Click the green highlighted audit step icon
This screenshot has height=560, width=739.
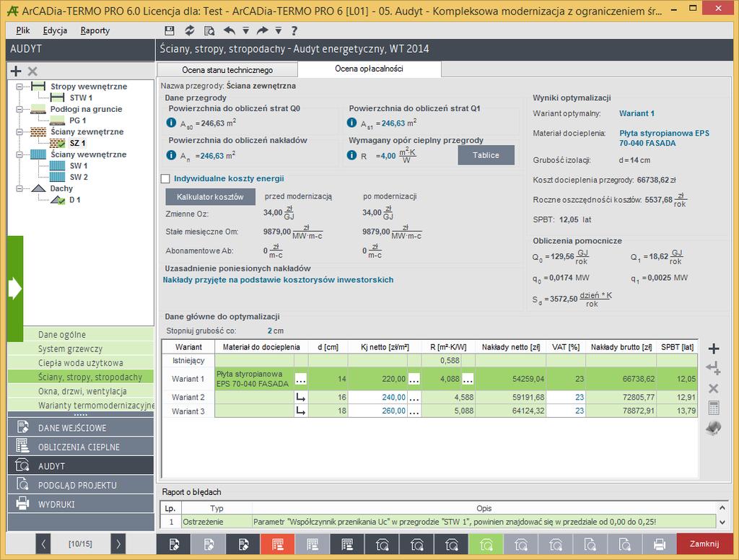click(x=486, y=544)
